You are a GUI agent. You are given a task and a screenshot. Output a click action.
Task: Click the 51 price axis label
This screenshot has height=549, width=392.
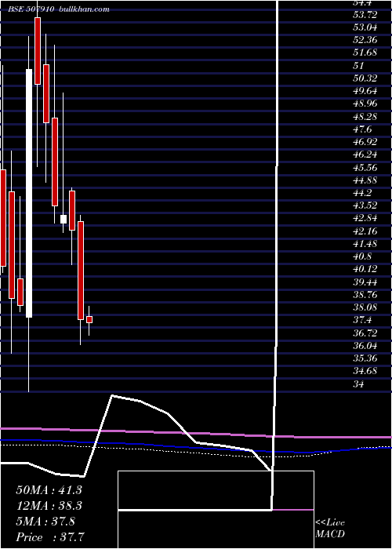pyautogui.click(x=359, y=66)
